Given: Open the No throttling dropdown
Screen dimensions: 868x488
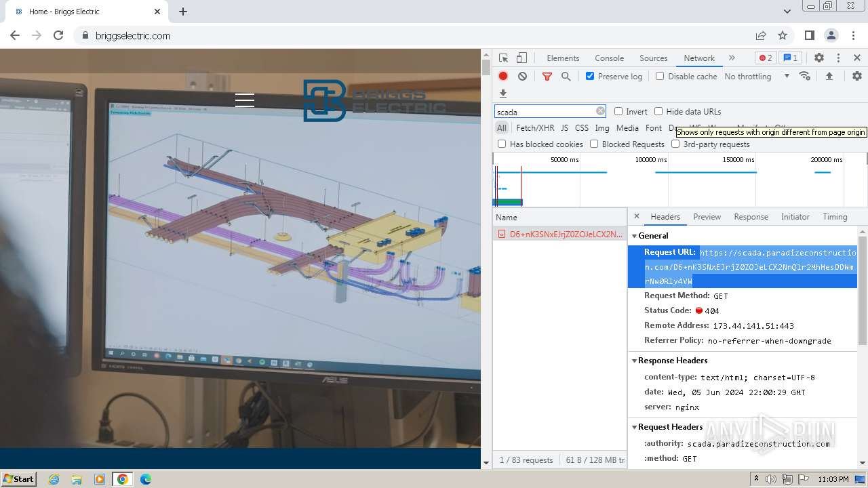Looking at the screenshot, I should point(757,77).
